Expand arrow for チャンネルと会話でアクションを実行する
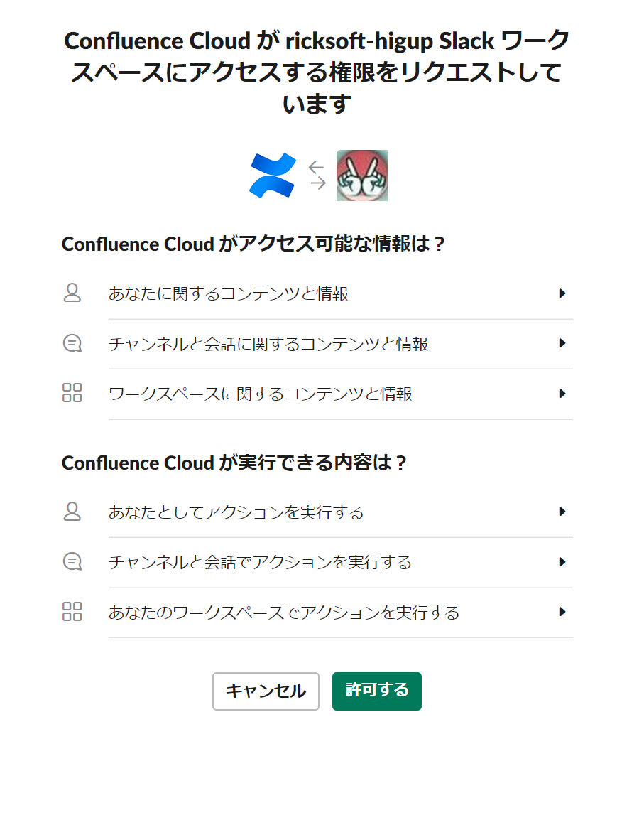Image resolution: width=644 pixels, height=820 pixels. (x=562, y=562)
